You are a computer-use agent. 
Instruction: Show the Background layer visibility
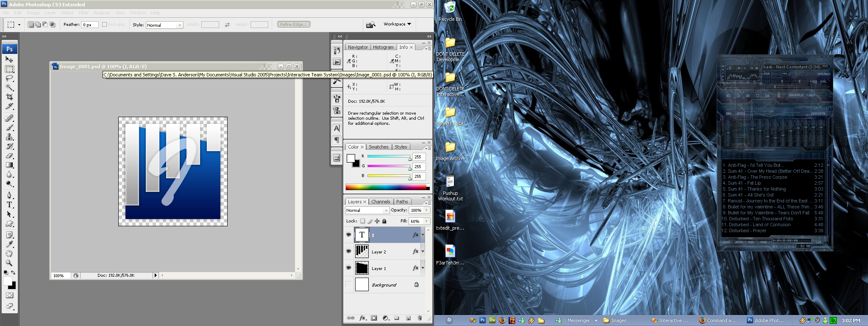click(348, 284)
